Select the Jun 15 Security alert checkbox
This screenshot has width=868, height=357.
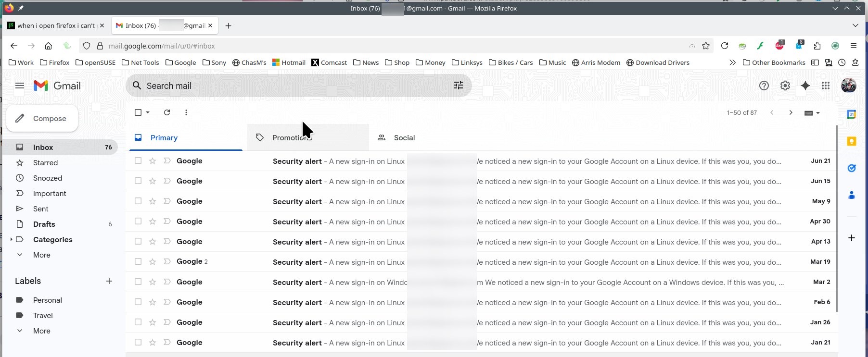pyautogui.click(x=138, y=181)
